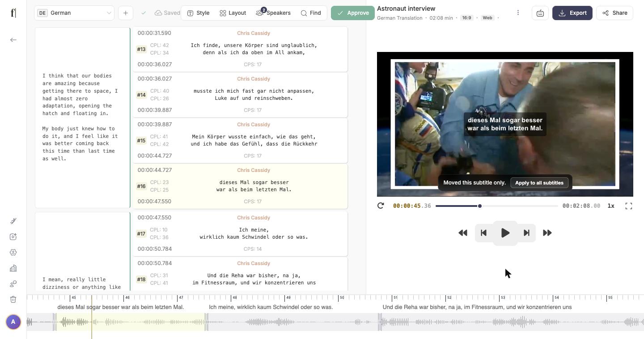Click the Web format badge
Image resolution: width=644 pixels, height=339 pixels.
[487, 18]
